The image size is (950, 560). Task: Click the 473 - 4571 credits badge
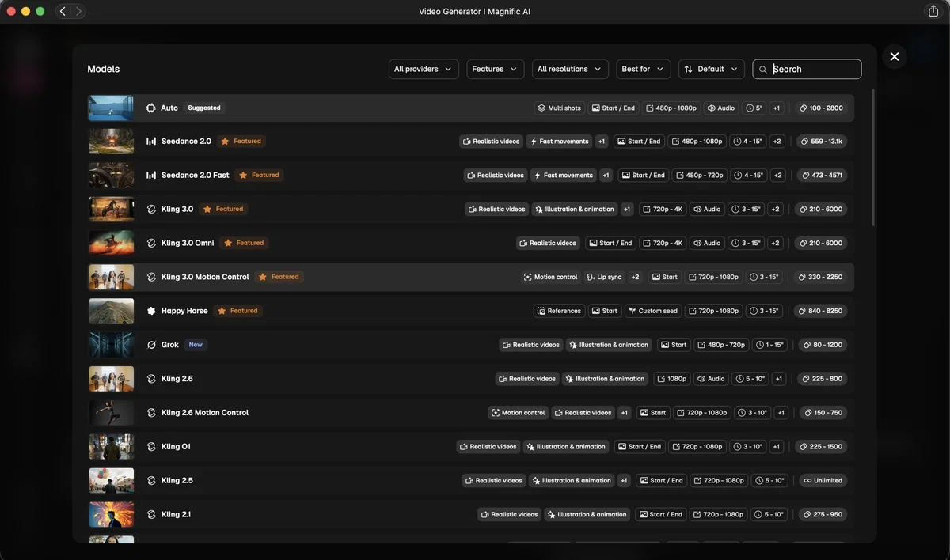821,176
